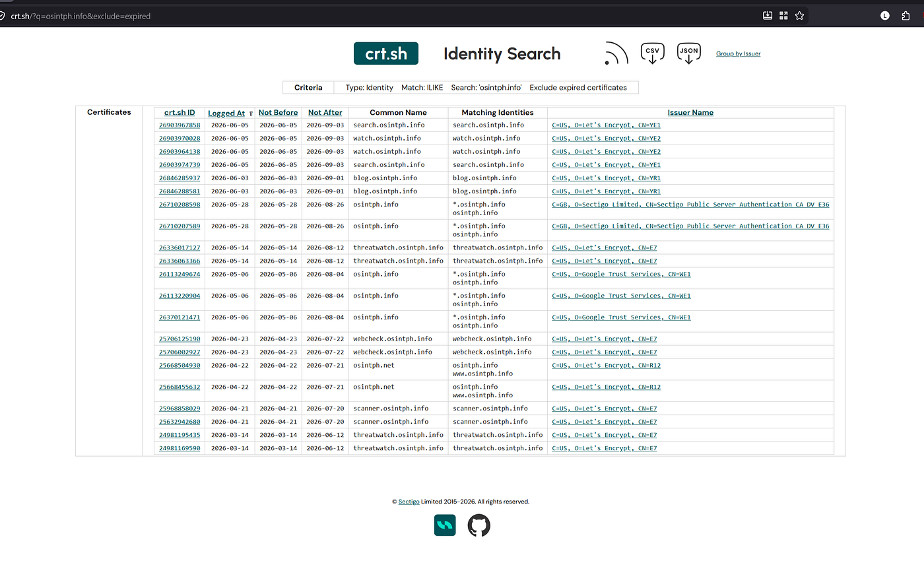Open certificate ID 26370121471
This screenshot has height=561, width=924.
(x=180, y=317)
